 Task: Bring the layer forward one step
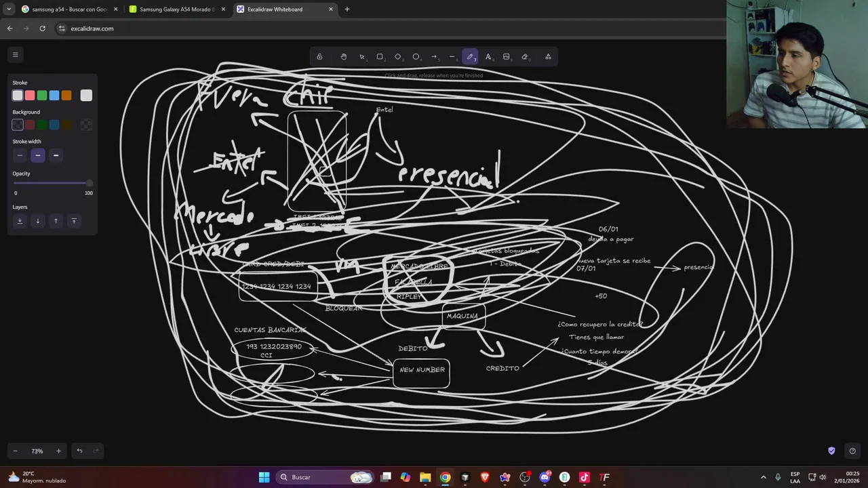click(56, 221)
